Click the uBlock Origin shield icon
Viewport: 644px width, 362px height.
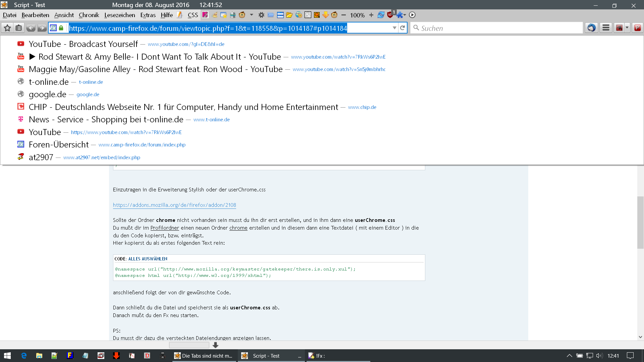[390, 15]
